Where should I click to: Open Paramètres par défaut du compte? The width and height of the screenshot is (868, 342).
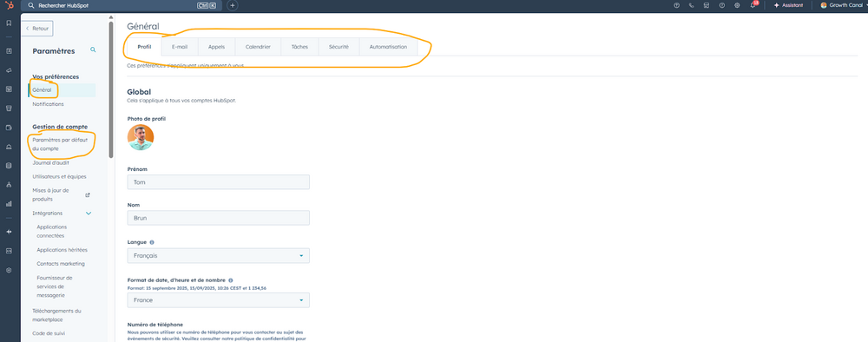point(59,144)
